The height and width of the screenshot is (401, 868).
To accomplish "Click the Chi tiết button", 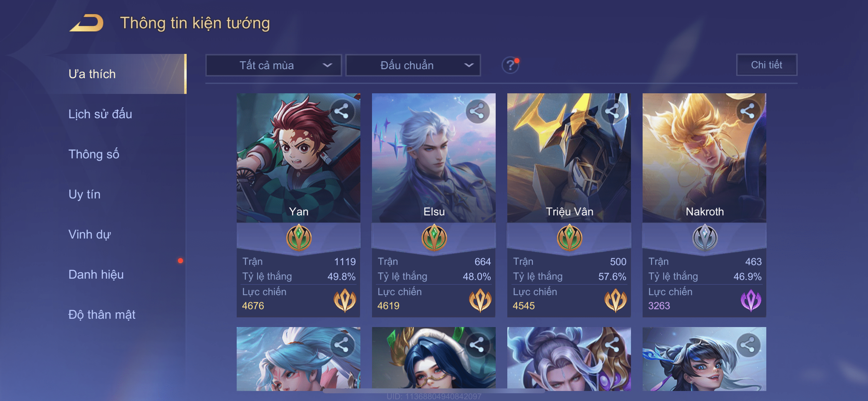I will click(x=766, y=65).
